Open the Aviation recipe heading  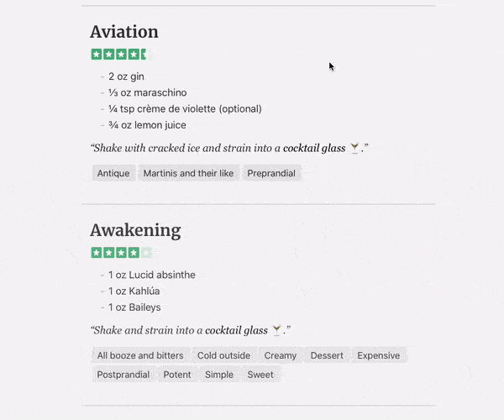click(124, 32)
